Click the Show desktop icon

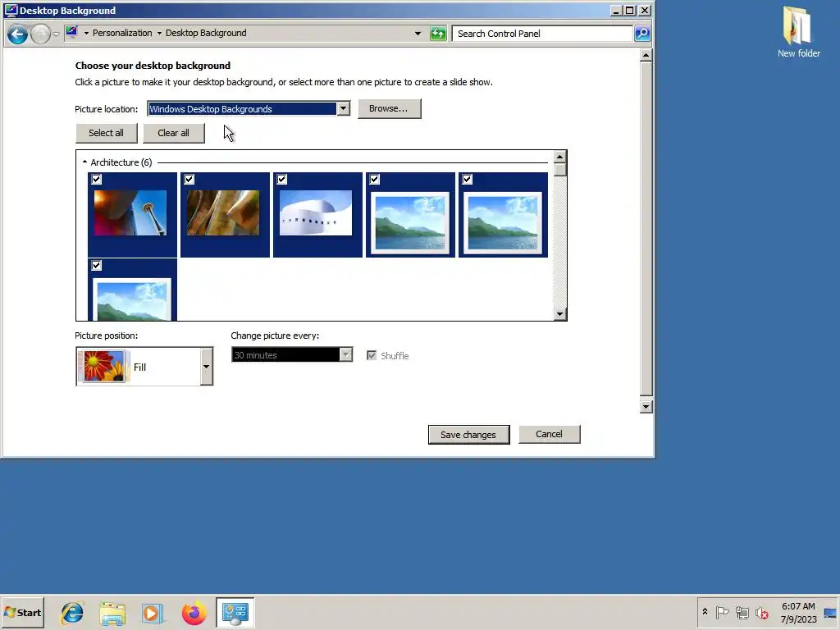(x=831, y=612)
